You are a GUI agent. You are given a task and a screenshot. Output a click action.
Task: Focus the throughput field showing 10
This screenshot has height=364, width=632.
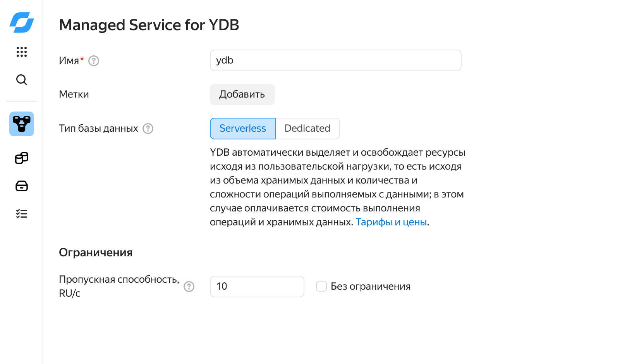click(257, 287)
